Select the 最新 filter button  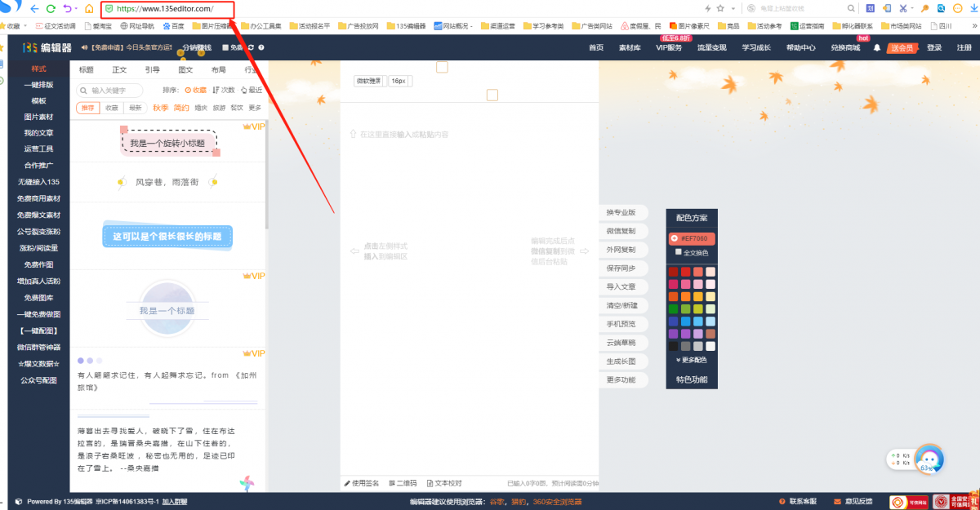pyautogui.click(x=136, y=108)
